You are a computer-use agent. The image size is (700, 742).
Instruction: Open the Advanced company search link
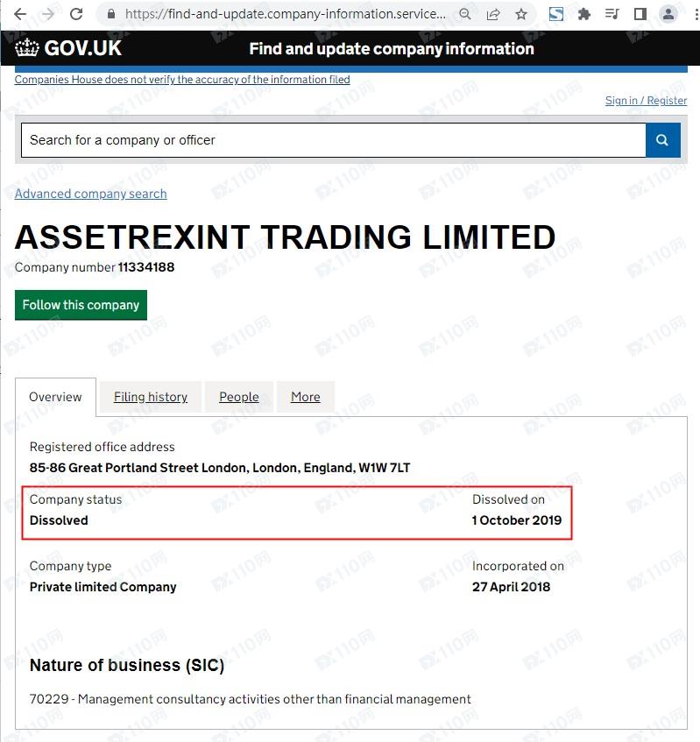(91, 194)
